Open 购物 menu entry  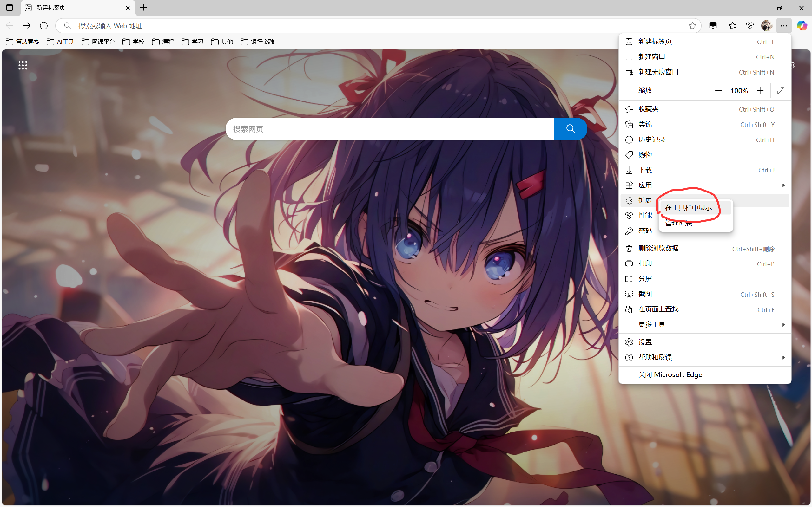coord(705,155)
